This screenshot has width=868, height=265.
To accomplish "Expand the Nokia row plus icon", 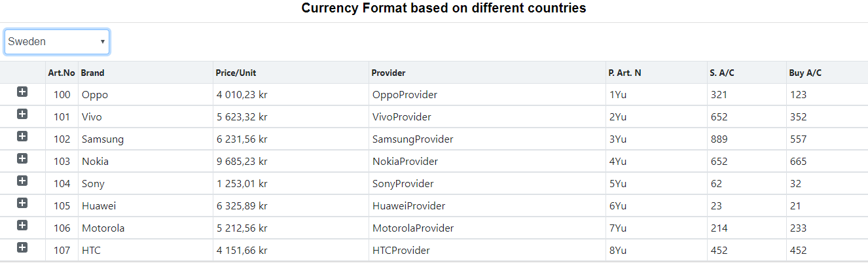I will (22, 158).
